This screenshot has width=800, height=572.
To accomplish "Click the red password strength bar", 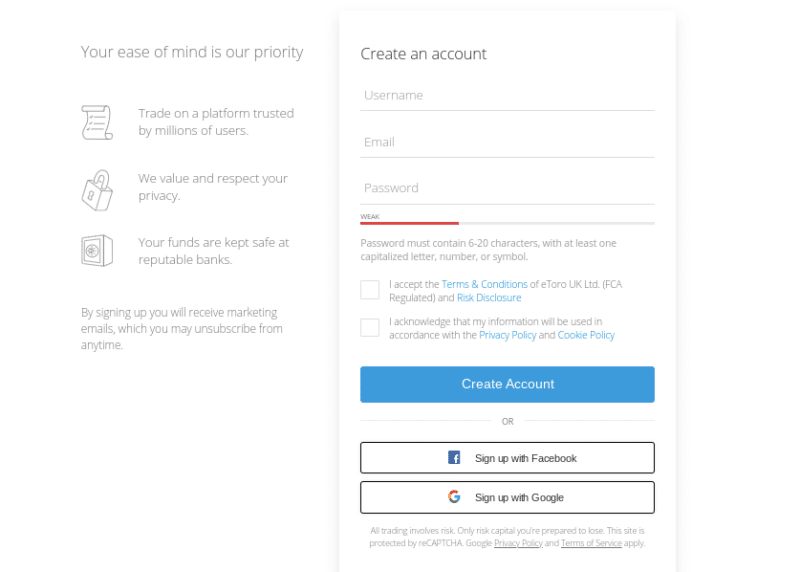I will point(410,223).
